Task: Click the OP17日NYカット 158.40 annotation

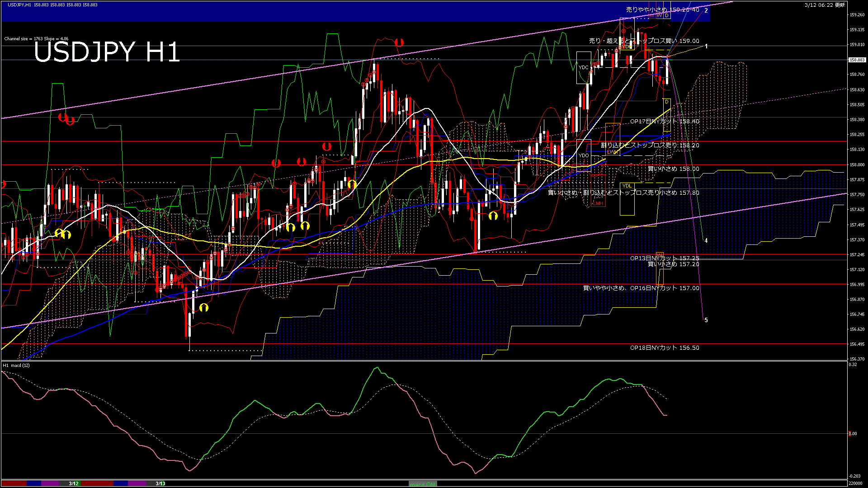Action: pos(664,121)
